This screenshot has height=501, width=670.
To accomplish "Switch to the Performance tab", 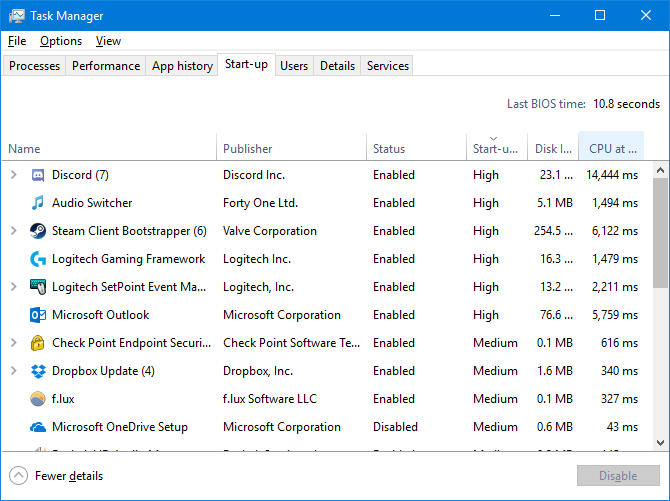I will (106, 66).
